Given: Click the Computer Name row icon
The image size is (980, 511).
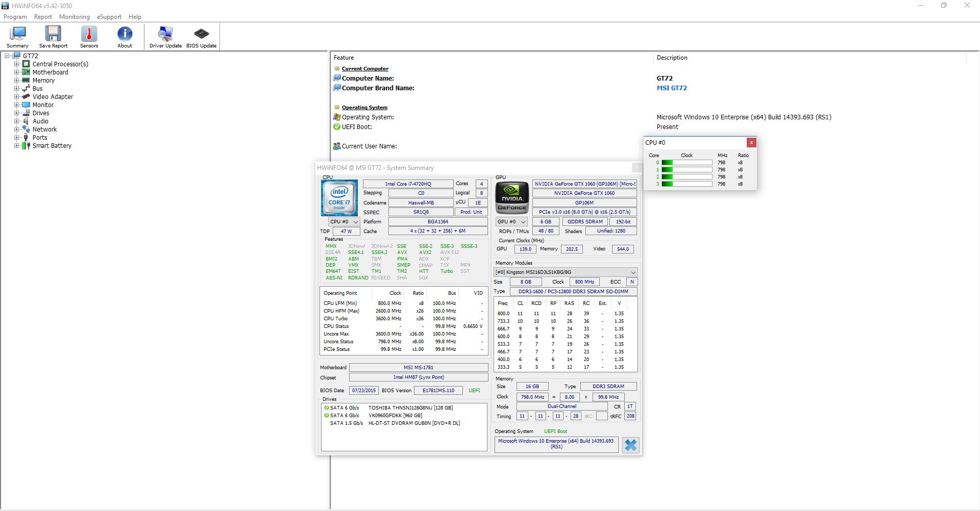Looking at the screenshot, I should (x=337, y=79).
